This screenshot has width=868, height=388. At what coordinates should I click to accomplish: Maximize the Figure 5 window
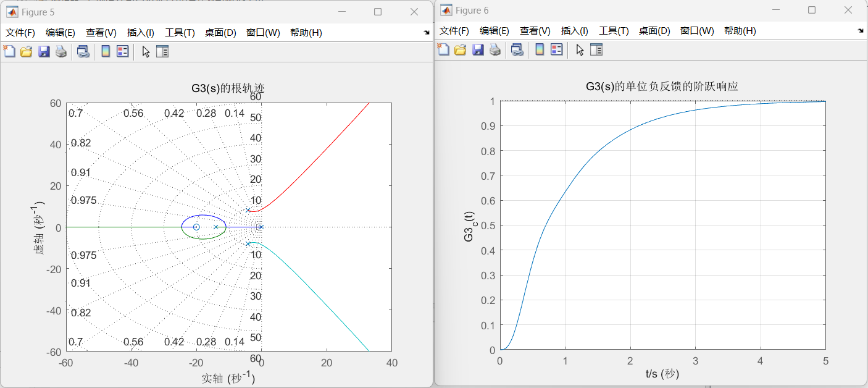pyautogui.click(x=378, y=12)
